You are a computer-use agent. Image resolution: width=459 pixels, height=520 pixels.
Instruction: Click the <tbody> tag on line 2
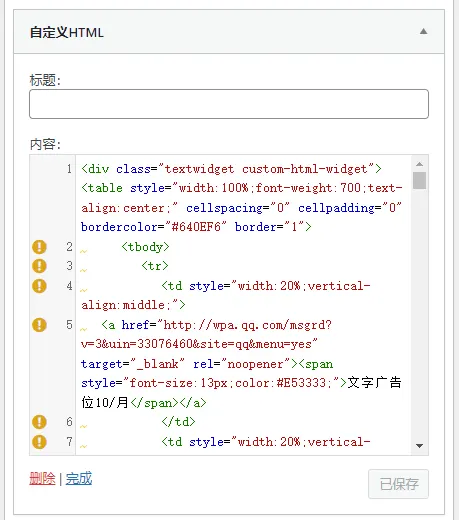point(145,247)
